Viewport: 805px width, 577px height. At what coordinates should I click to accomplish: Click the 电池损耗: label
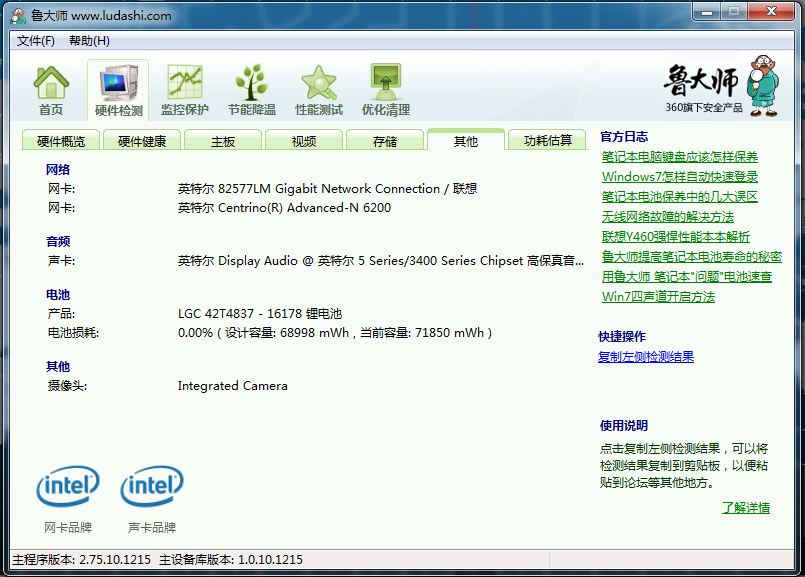(x=73, y=333)
